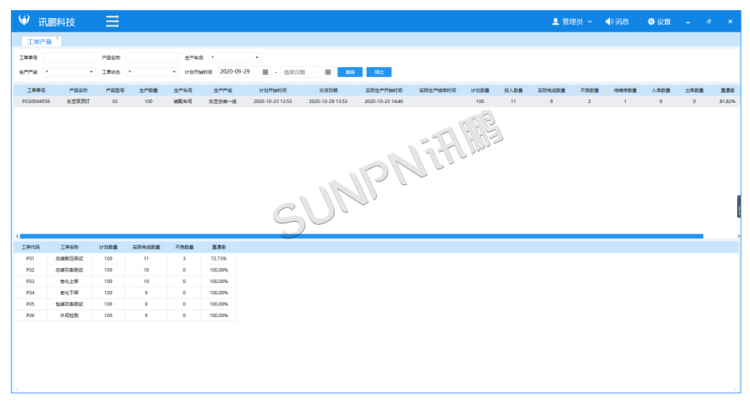Open the hamburger navigation menu
The image size is (750, 402).
pos(112,21)
